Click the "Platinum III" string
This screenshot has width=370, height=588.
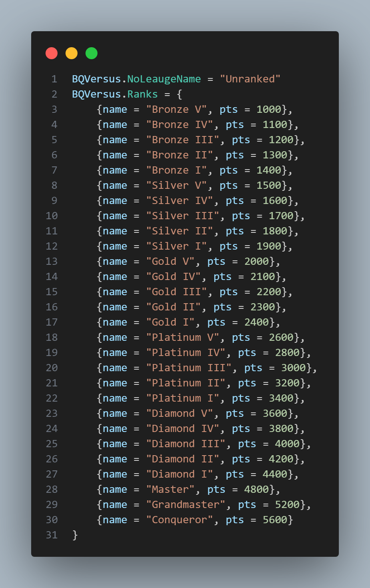point(189,368)
